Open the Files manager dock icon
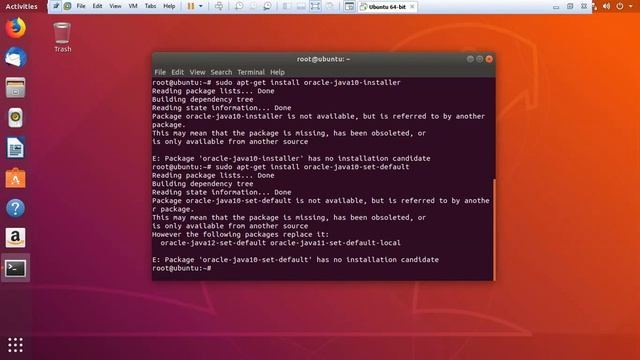 (x=16, y=88)
